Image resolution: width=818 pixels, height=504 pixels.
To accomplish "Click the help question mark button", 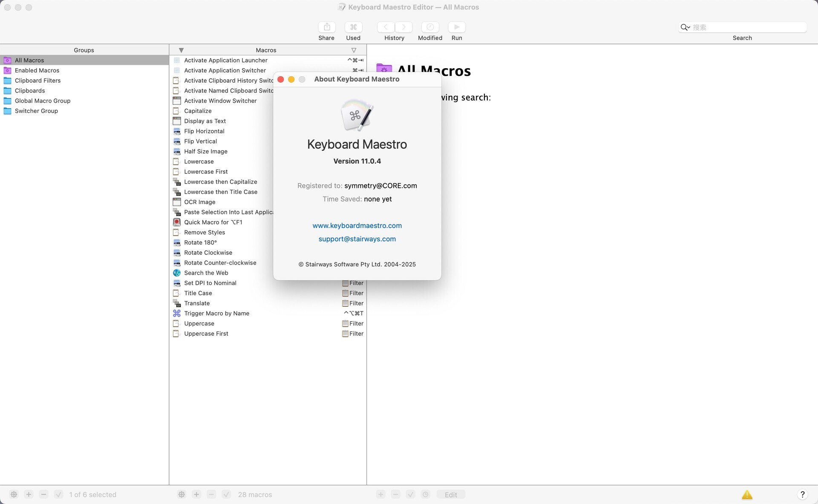I will [x=802, y=495].
